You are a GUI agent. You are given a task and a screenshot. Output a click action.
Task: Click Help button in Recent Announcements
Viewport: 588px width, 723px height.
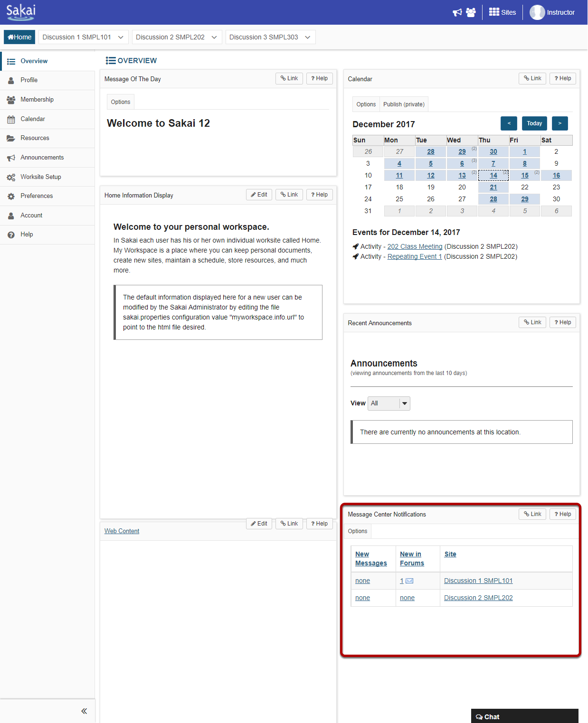click(563, 322)
